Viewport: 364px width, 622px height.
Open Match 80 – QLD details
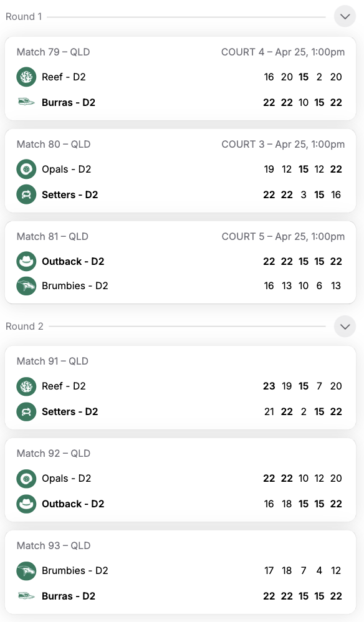tap(54, 144)
